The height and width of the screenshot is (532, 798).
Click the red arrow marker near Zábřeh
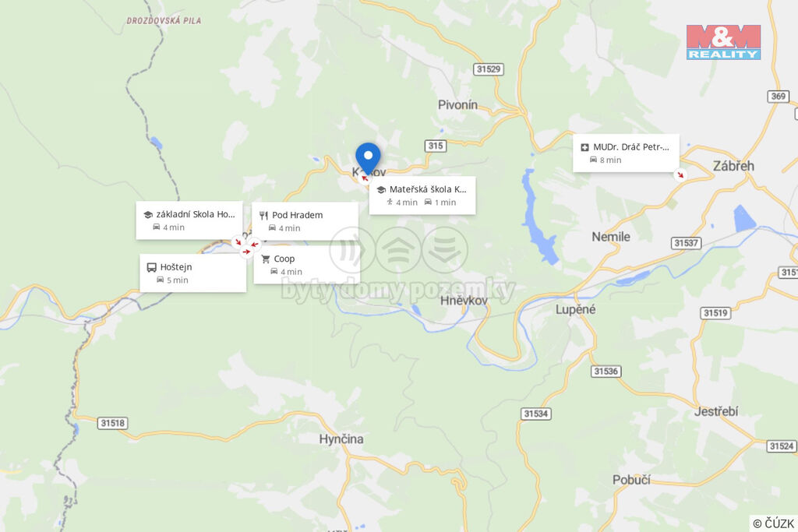680,175
